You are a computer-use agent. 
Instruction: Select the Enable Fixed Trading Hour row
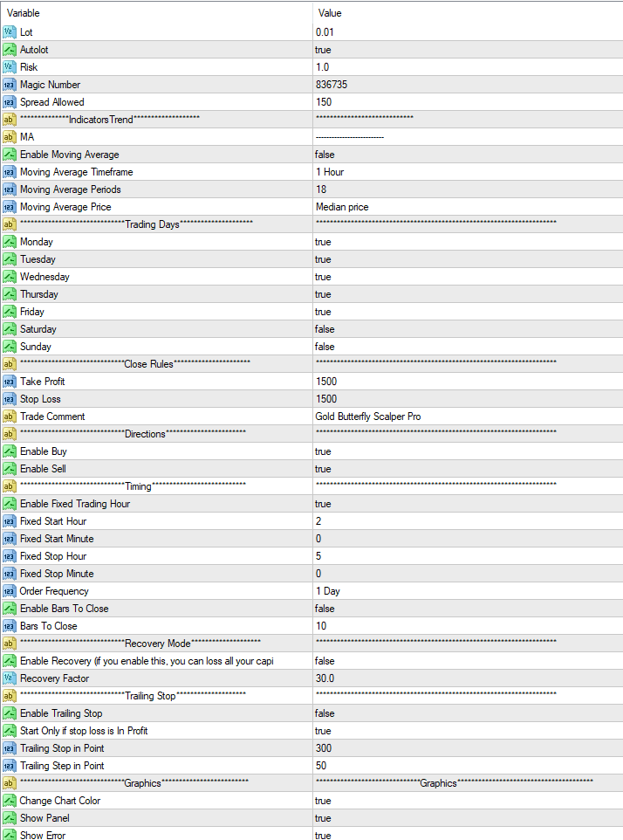pos(75,504)
